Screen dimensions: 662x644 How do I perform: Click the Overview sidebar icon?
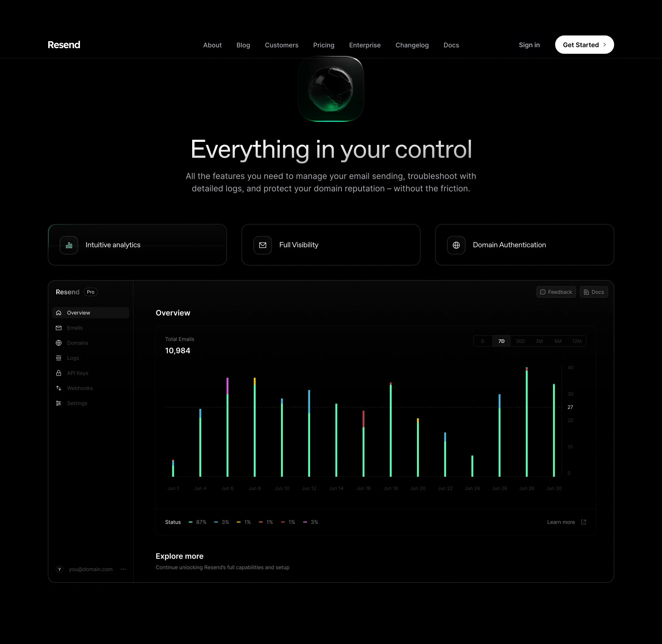click(x=59, y=313)
